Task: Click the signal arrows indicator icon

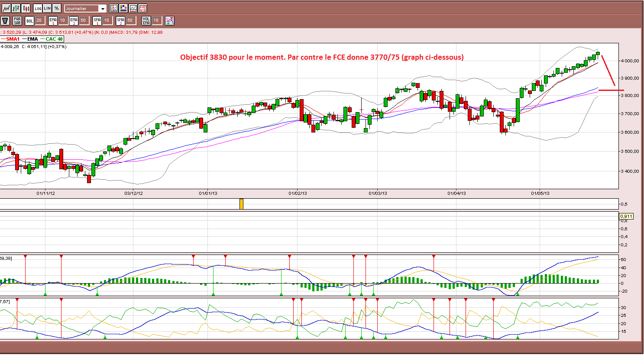Action: (x=170, y=21)
